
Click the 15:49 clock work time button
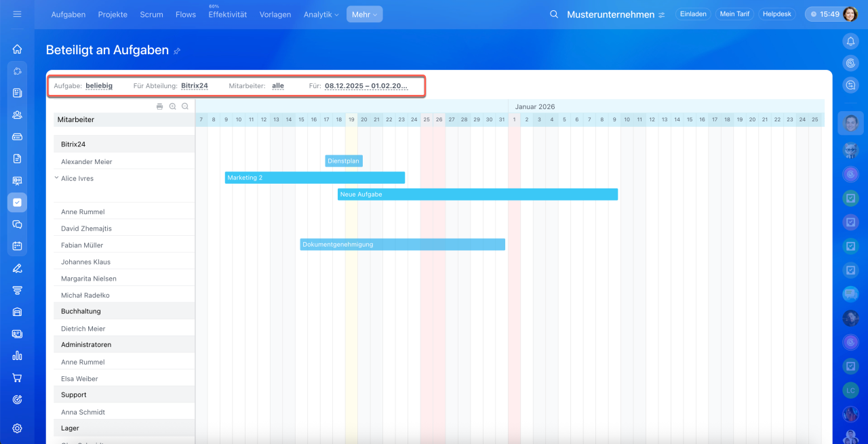(x=823, y=14)
